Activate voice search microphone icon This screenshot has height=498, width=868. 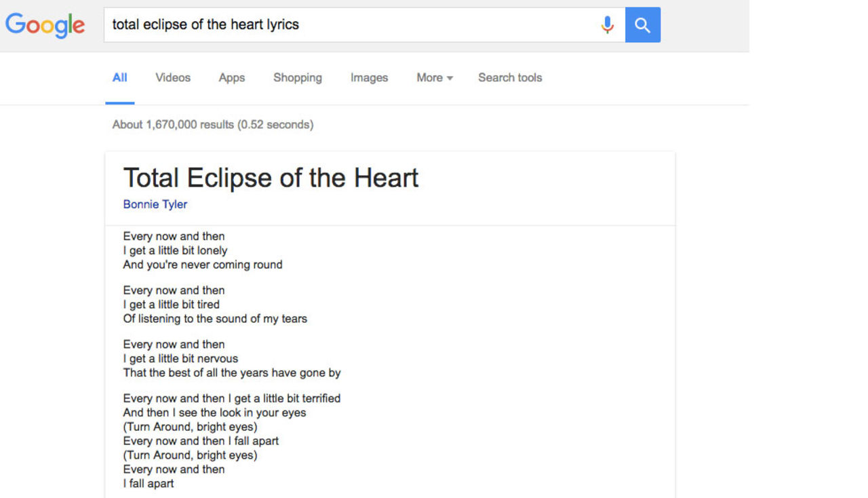[x=607, y=25]
